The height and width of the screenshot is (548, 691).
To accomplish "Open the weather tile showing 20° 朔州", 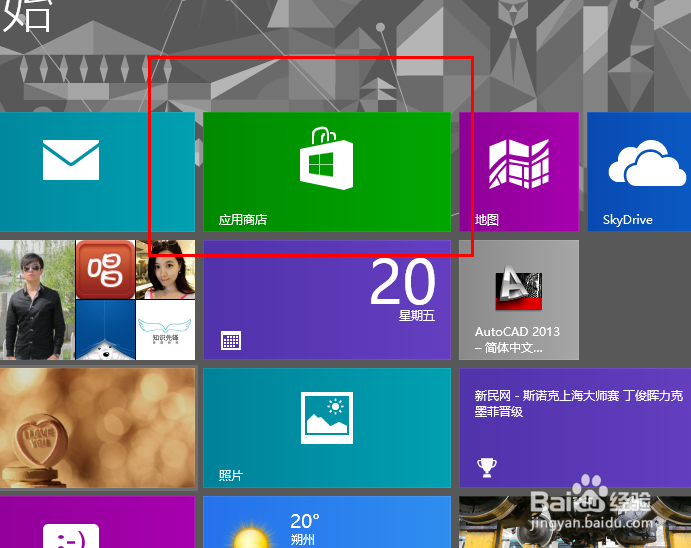I will [327, 522].
